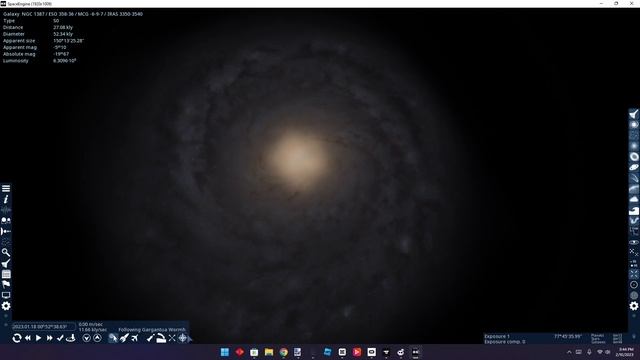Image resolution: width=640 pixels, height=360 pixels.
Task: Click the go-to object rocket-check icon
Action: [x=151, y=338]
